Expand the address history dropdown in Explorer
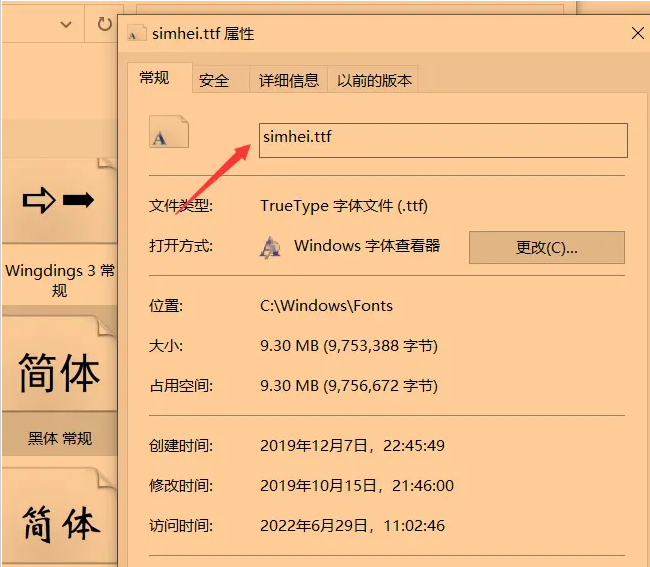Screen dimensions: 650x567 coord(66,24)
